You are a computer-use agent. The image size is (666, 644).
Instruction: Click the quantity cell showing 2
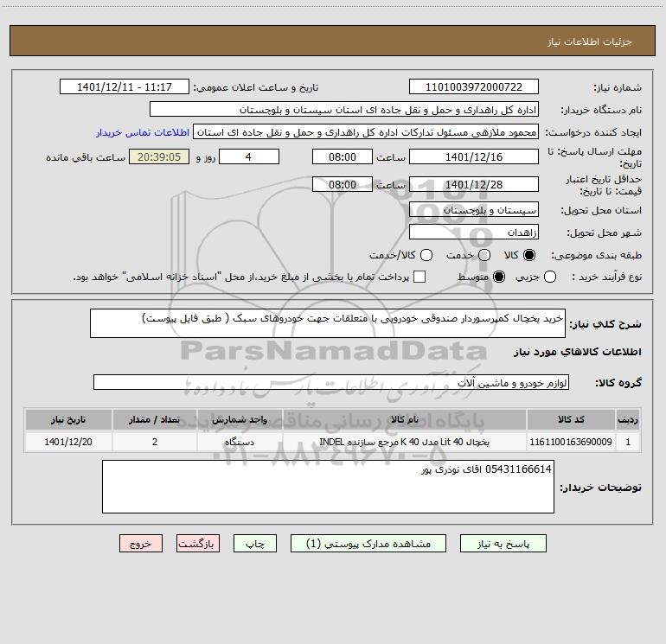(155, 442)
